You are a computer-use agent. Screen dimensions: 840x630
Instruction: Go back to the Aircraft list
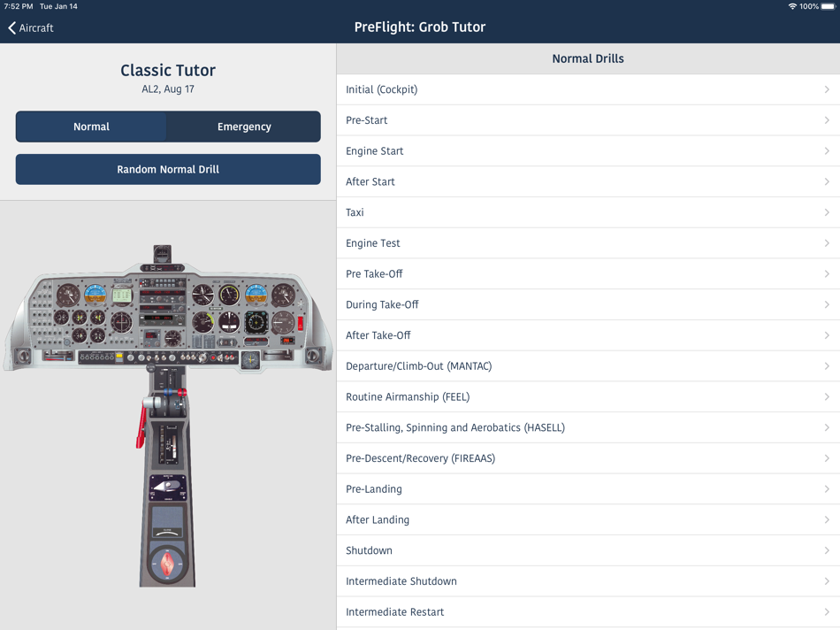click(31, 28)
